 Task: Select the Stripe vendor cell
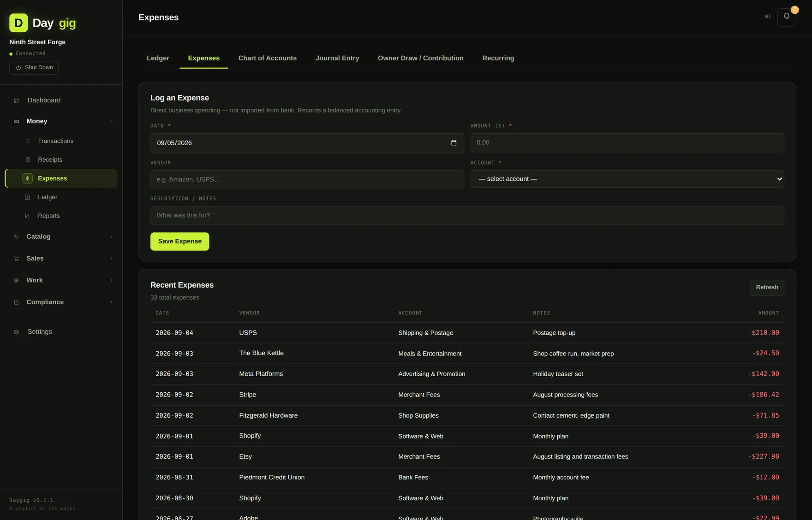(x=247, y=395)
